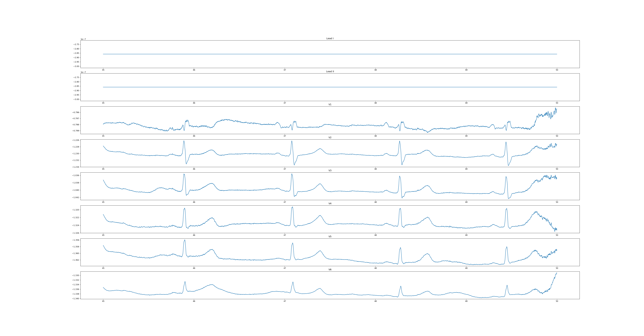Screen dimensions: 644x336
Task: Click the first R-peak in the V2 trace
Action: coord(184,141)
